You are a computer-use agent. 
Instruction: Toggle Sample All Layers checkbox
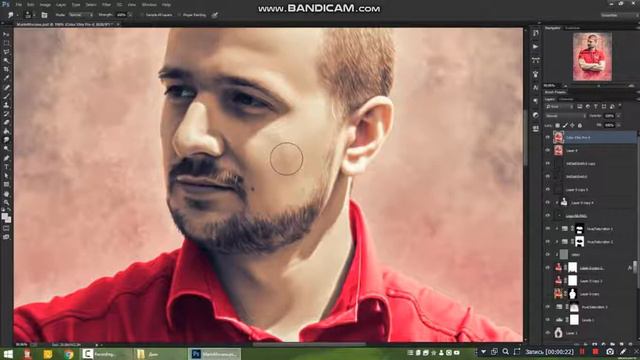(142, 15)
